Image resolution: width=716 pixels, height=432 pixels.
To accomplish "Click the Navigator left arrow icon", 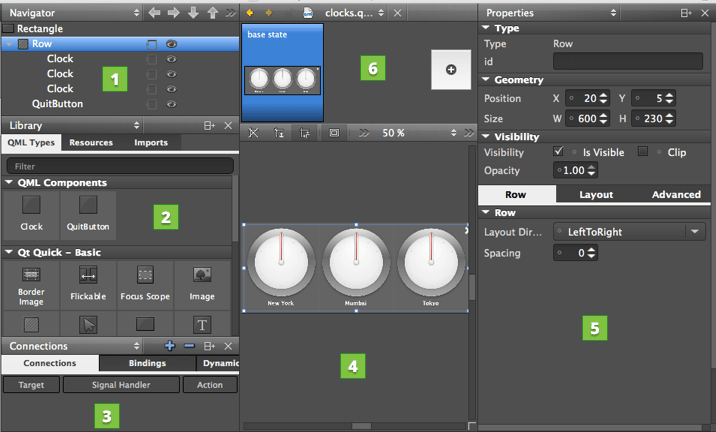I will click(154, 13).
